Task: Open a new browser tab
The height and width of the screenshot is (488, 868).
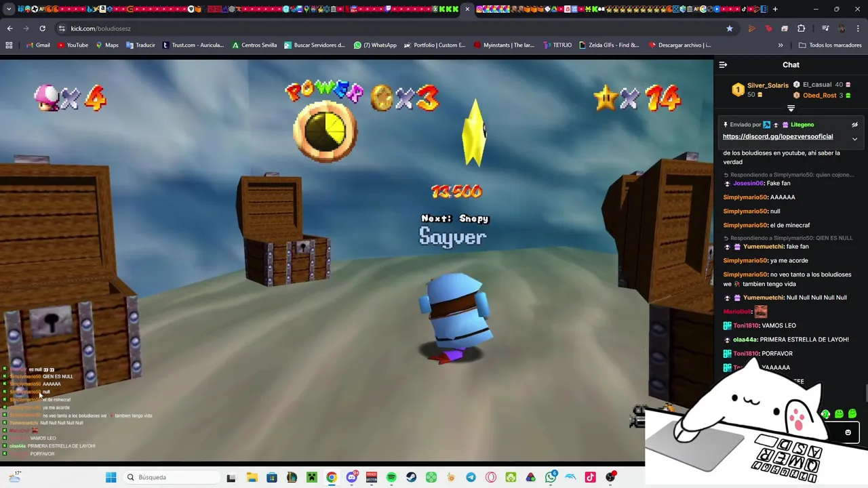Action: click(775, 9)
